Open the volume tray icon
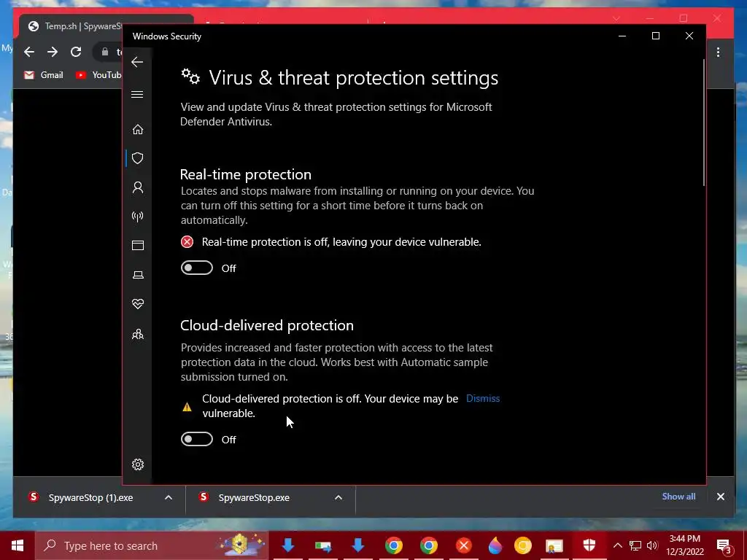Screen dimensions: 747x560 pos(652,545)
